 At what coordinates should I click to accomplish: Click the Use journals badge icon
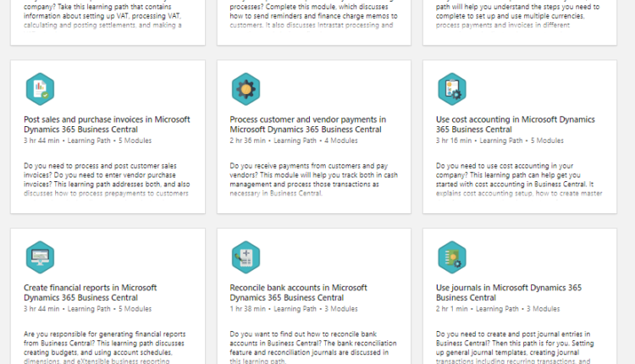point(452,256)
